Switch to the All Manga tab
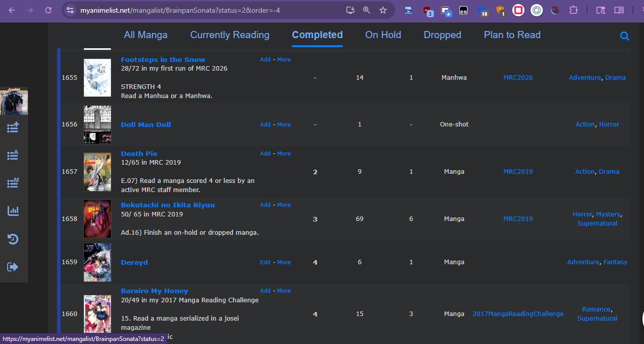The width and height of the screenshot is (644, 344). tap(145, 35)
